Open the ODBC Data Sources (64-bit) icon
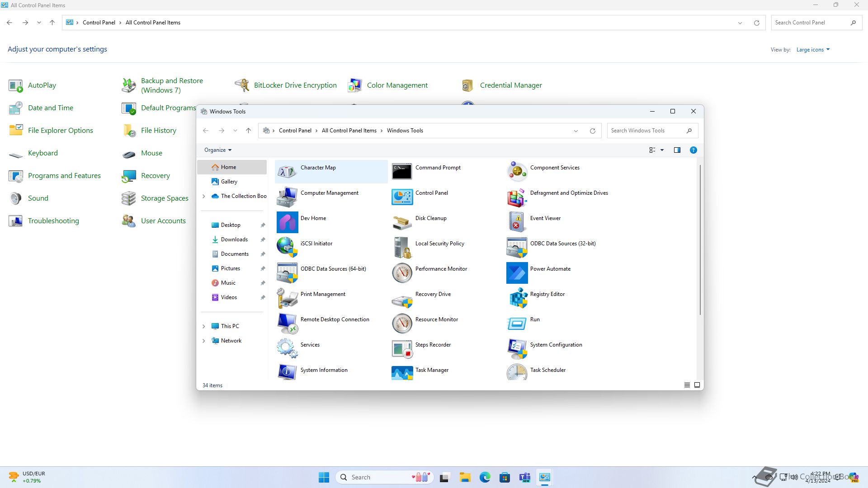The height and width of the screenshot is (488, 868). click(x=287, y=273)
